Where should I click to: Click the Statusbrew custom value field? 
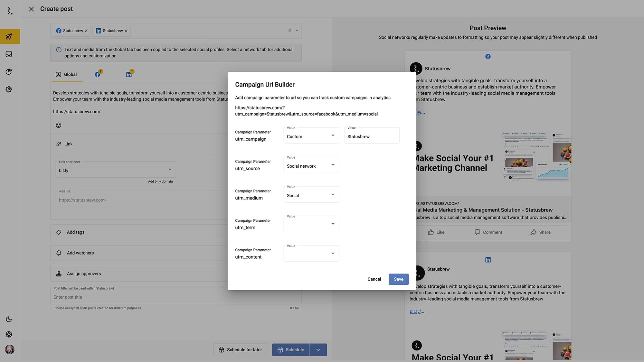click(x=372, y=135)
